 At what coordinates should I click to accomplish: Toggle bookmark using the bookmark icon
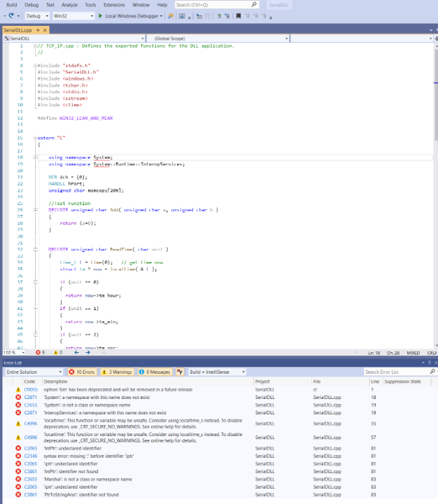[x=239, y=15]
